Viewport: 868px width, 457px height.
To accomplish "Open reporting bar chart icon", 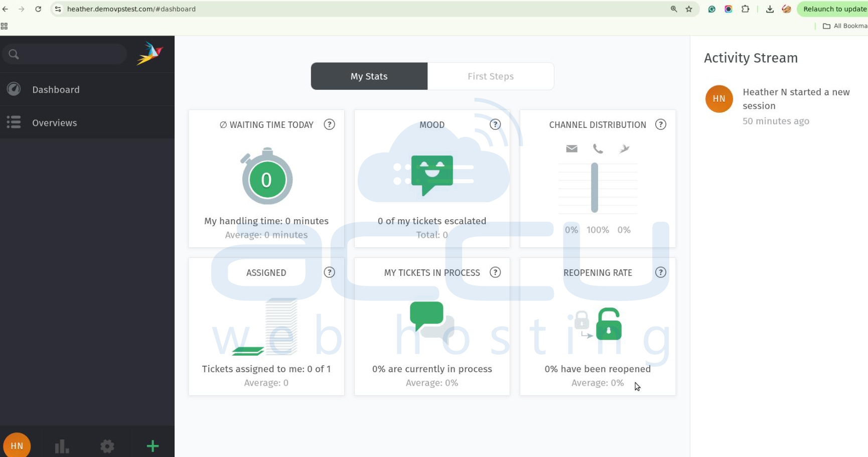I will [62, 446].
